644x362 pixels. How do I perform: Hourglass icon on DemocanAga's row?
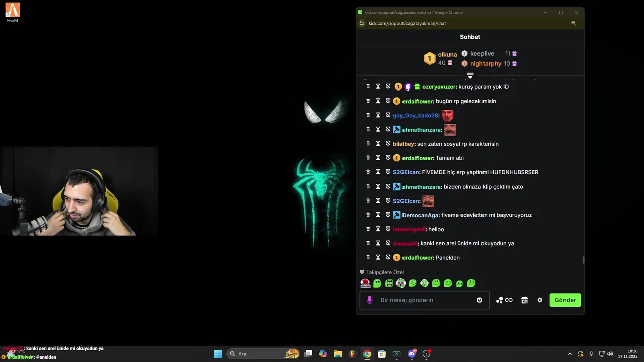pyautogui.click(x=378, y=215)
